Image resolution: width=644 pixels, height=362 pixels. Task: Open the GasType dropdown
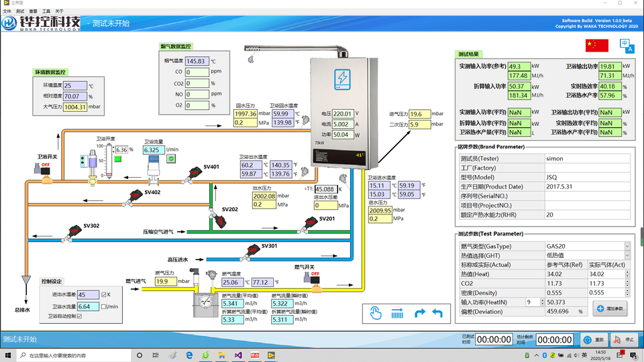[627, 247]
